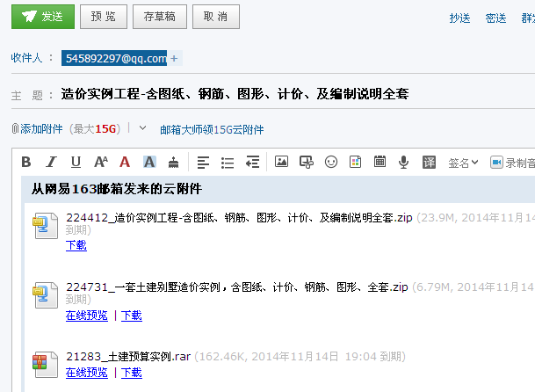Preview 21283_土建预算实例.rar online
This screenshot has width=535, height=392.
pos(87,372)
